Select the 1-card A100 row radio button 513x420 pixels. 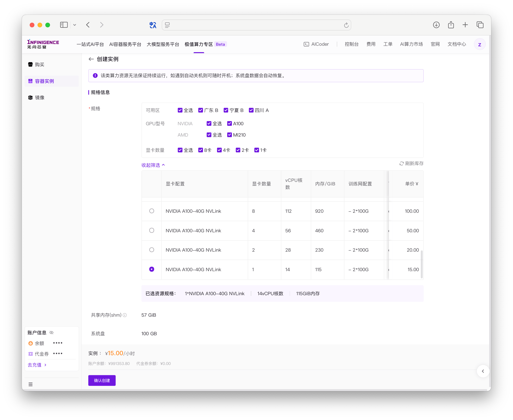151,269
